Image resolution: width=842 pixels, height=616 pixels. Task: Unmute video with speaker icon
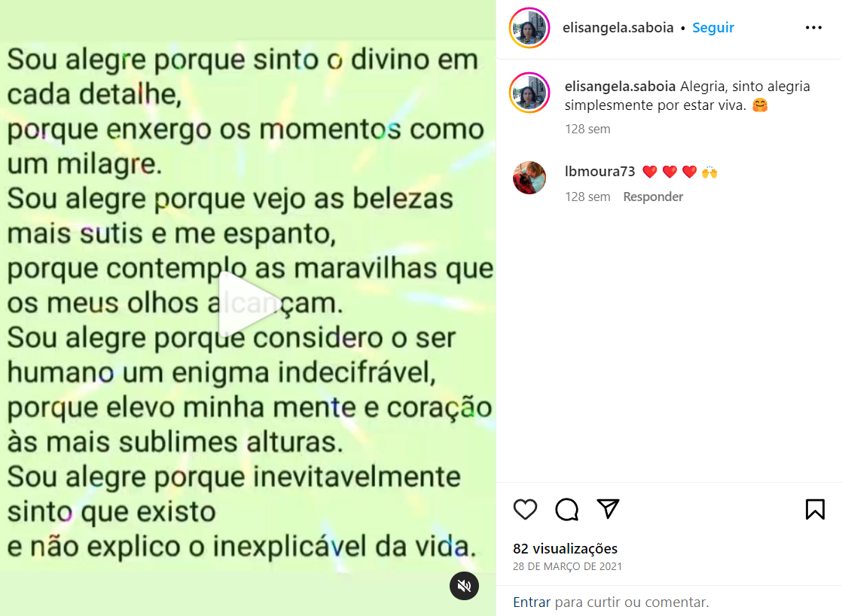pyautogui.click(x=464, y=585)
